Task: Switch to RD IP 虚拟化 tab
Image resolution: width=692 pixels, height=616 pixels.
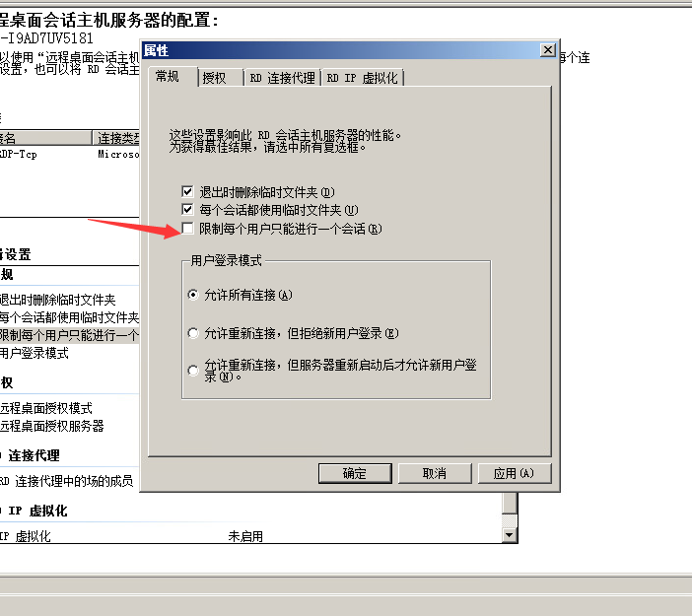Action: 363,78
